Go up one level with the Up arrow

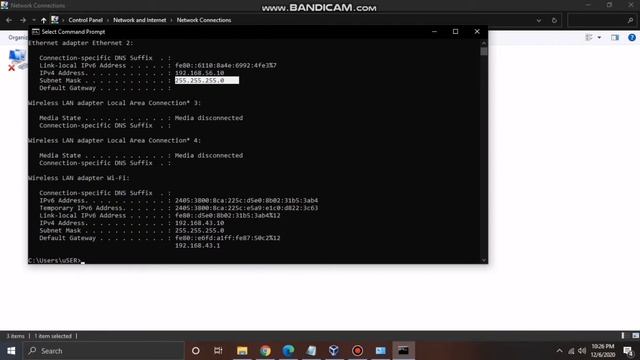click(43, 20)
